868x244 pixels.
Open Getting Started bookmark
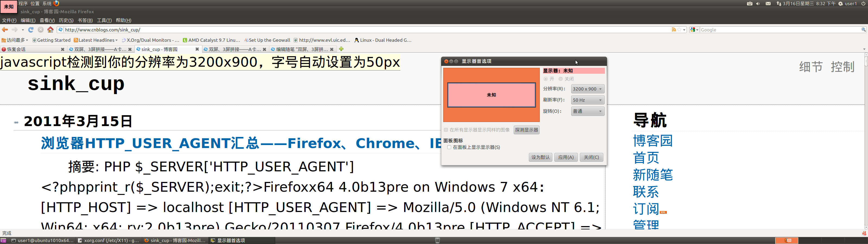(x=52, y=40)
